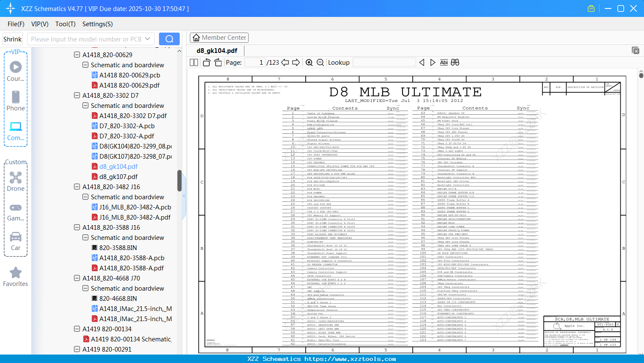The height and width of the screenshot is (363, 644).
Task: Collapse Schematic and boardview under A1418_820-3482 J16
Action: pos(85,197)
